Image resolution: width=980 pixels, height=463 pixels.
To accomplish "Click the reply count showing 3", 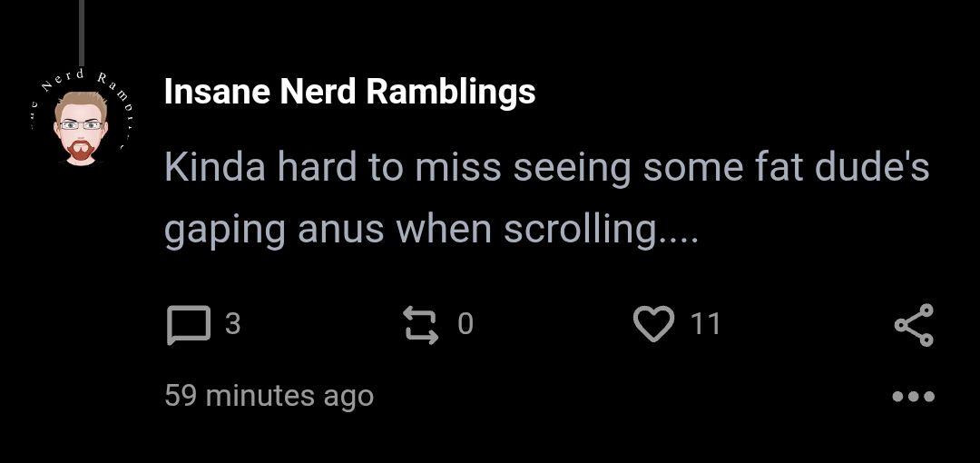I will tap(232, 324).
